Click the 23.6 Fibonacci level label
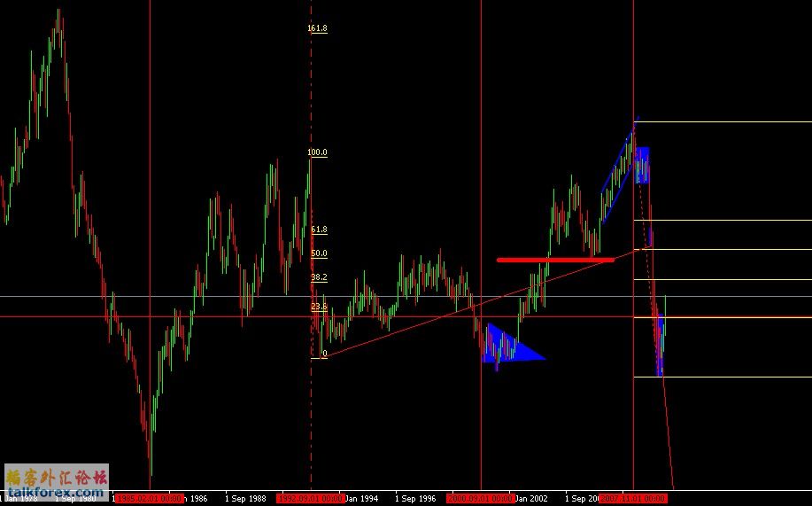The height and width of the screenshot is (506, 812). tap(319, 307)
